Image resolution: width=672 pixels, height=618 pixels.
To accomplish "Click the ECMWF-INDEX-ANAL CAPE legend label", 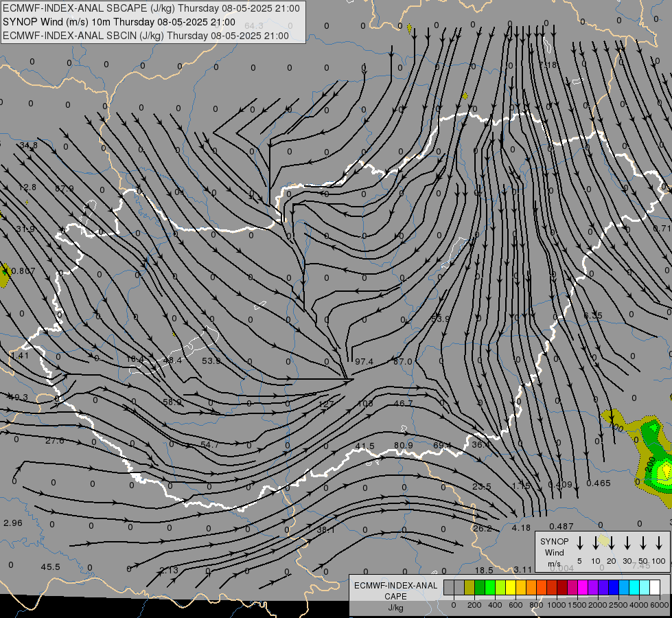I will coord(395,591).
